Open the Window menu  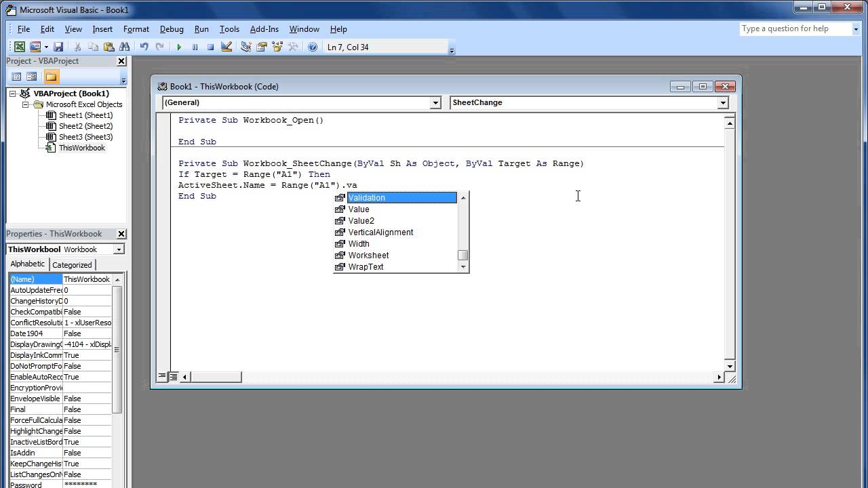304,29
